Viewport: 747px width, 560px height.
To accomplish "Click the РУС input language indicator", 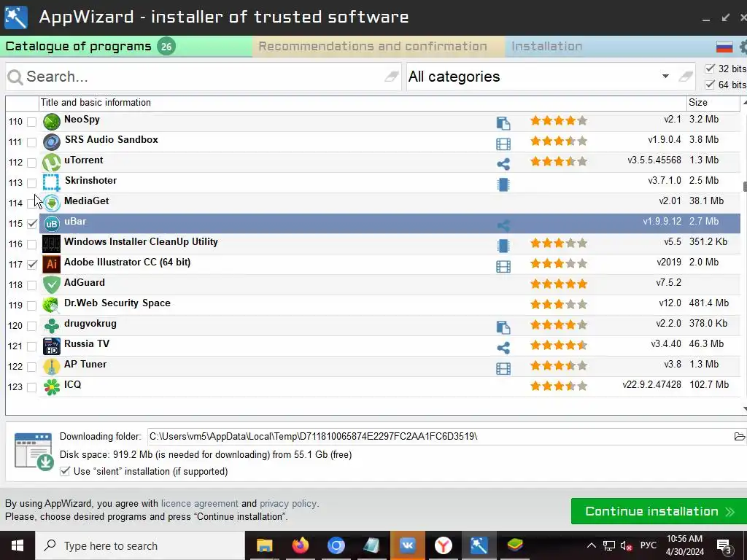I will click(648, 545).
